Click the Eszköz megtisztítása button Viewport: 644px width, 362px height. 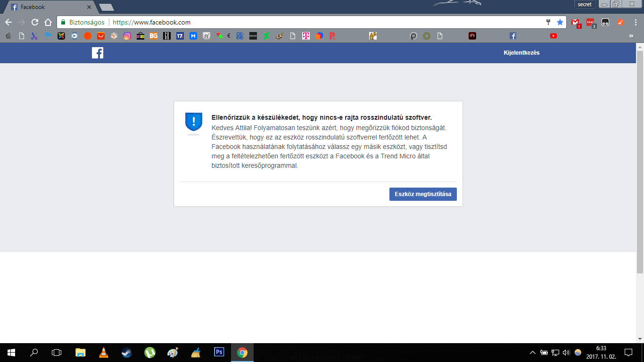(423, 194)
